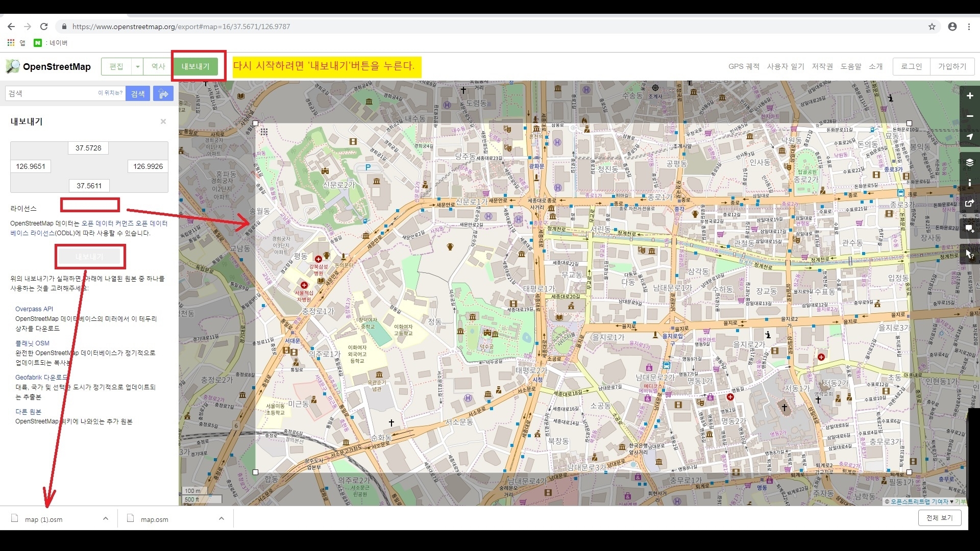This screenshot has height=551, width=980.
Task: Click the blue 검색 button
Action: pos(138,93)
